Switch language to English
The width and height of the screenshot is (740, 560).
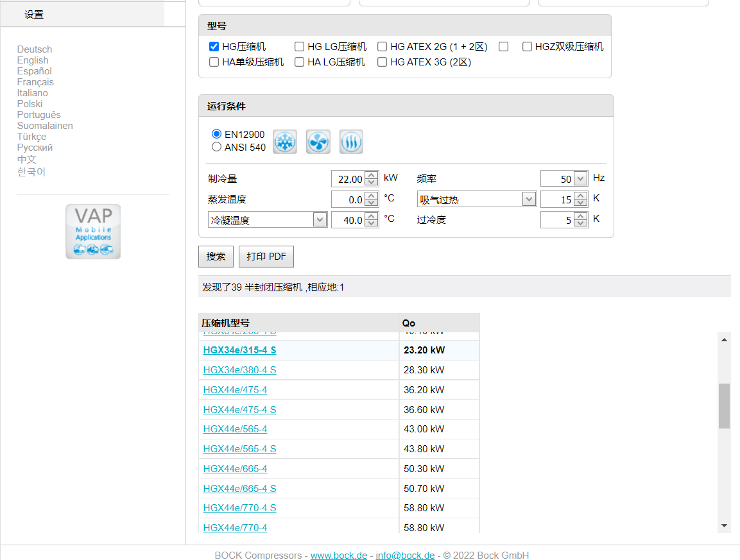(x=33, y=60)
